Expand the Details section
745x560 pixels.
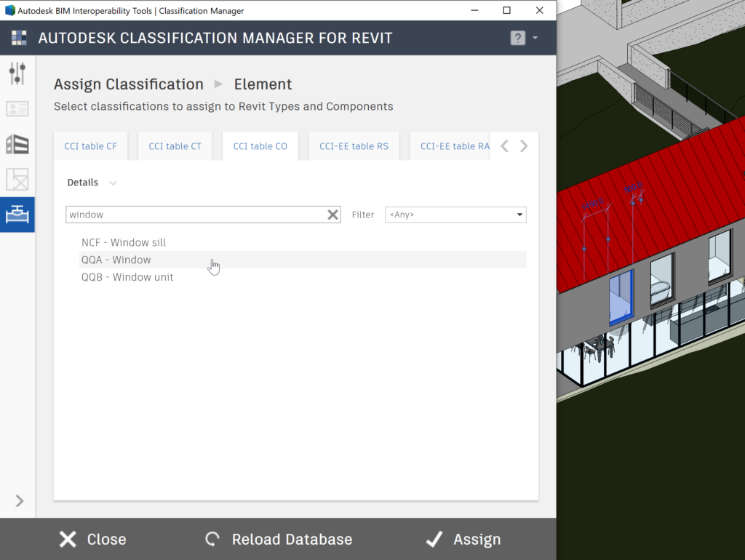pyautogui.click(x=92, y=183)
